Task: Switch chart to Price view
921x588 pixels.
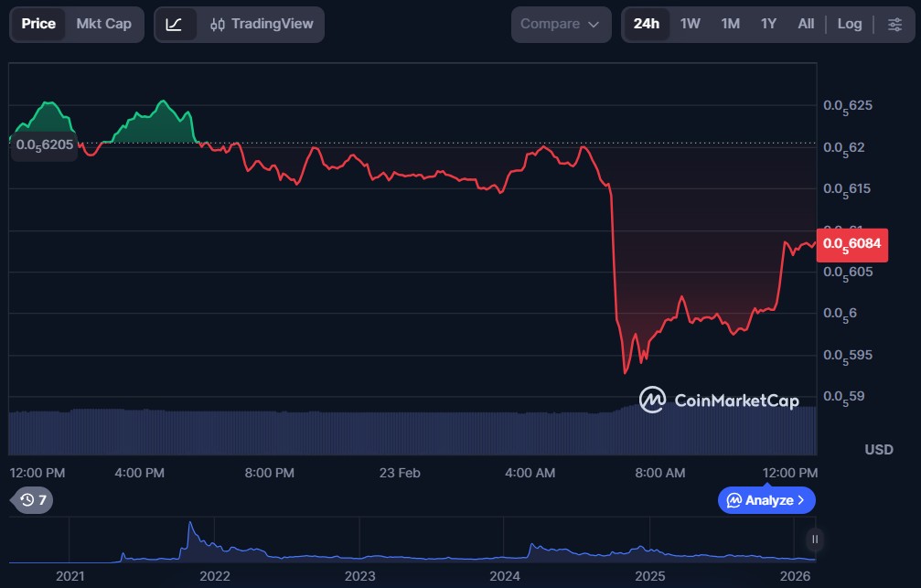Action: pos(38,25)
